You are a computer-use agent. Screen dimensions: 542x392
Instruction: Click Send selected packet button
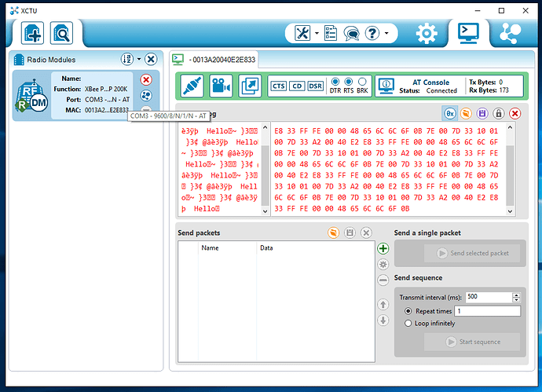pos(472,253)
